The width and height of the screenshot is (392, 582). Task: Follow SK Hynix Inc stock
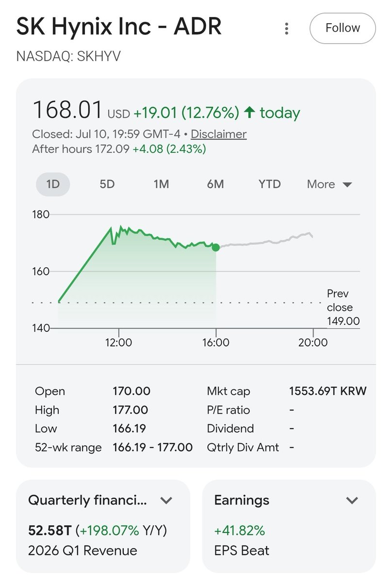click(343, 28)
